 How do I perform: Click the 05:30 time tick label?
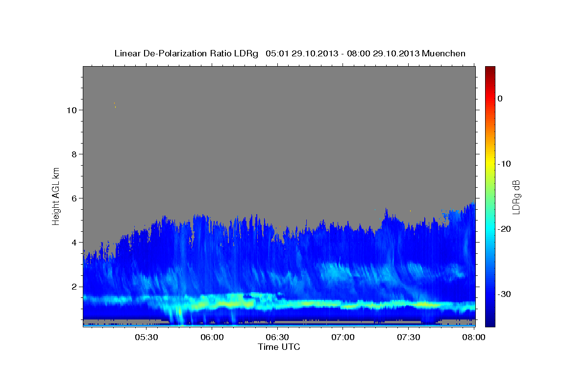(x=146, y=338)
